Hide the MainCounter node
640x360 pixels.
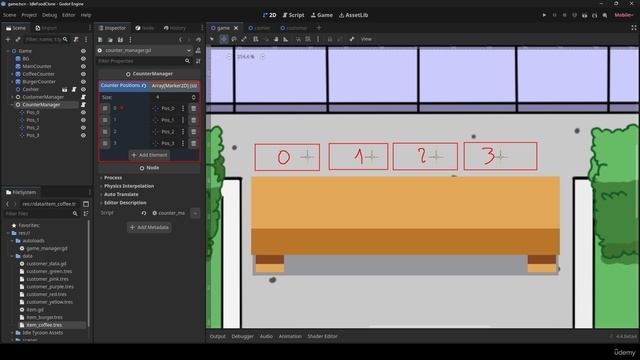click(83, 67)
